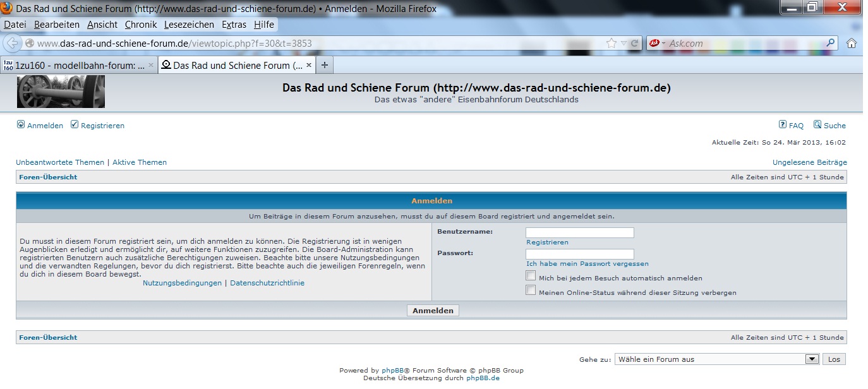This screenshot has width=868, height=389.
Task: Expand the 'Wähle ein Forum aus' dropdown
Action: click(x=812, y=359)
